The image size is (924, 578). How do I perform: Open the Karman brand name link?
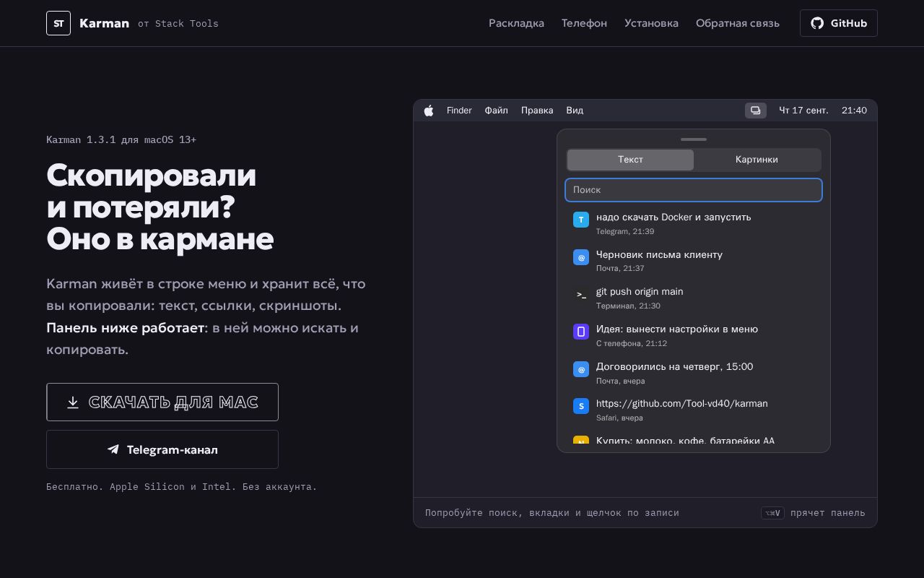click(104, 23)
